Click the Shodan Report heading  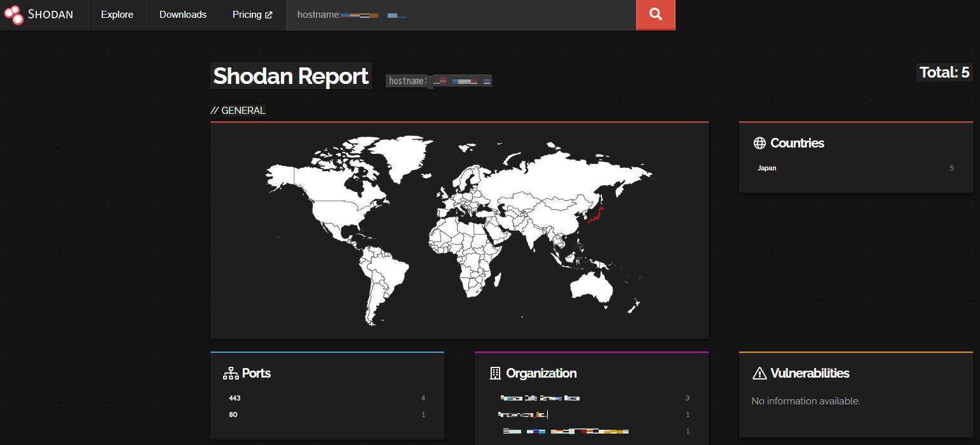291,76
